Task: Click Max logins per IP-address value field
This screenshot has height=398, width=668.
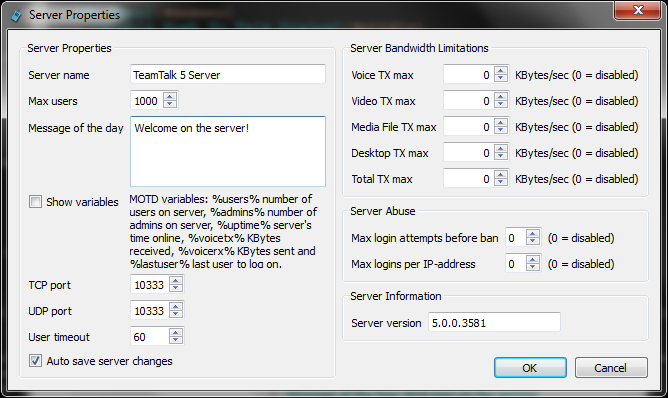Action: pos(515,263)
